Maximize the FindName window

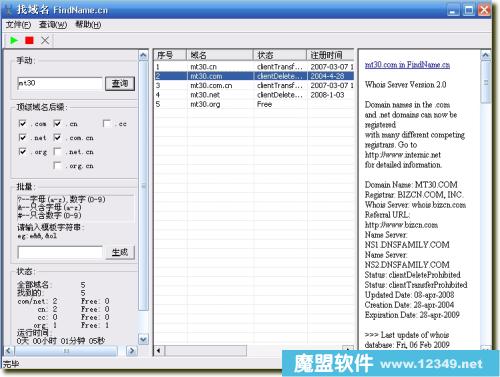click(468, 10)
